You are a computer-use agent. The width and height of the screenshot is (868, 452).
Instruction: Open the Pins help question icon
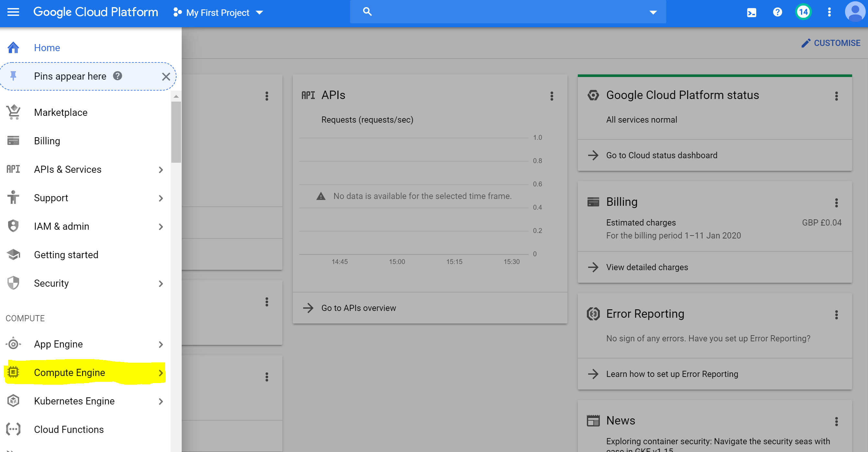click(117, 76)
